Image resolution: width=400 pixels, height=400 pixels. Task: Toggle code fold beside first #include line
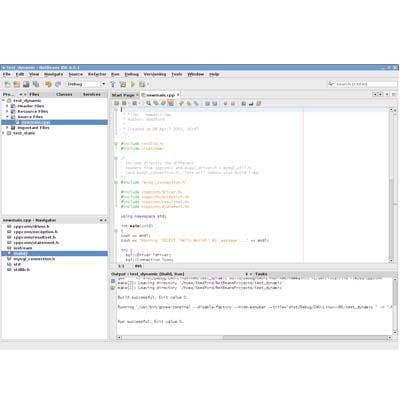click(116, 144)
